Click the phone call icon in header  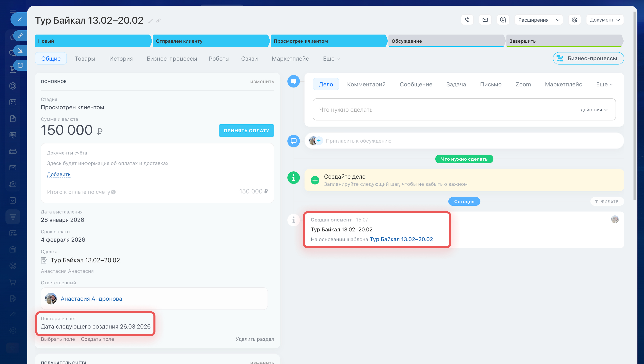467,20
